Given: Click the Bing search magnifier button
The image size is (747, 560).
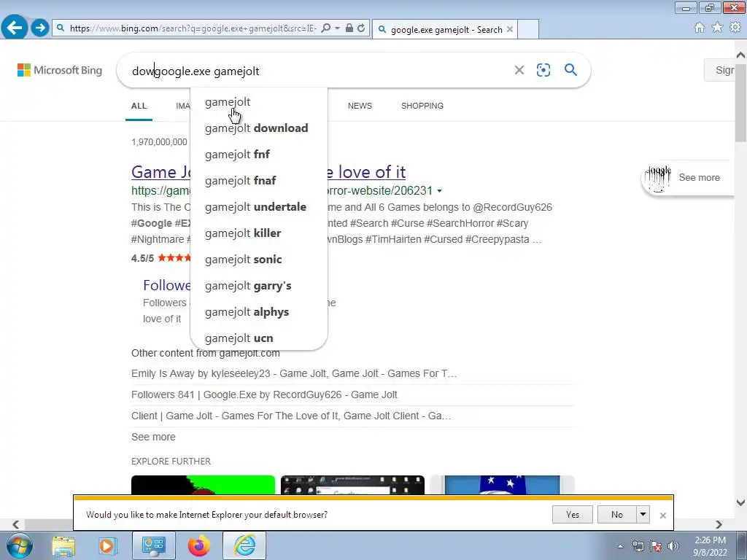Looking at the screenshot, I should click(x=570, y=70).
